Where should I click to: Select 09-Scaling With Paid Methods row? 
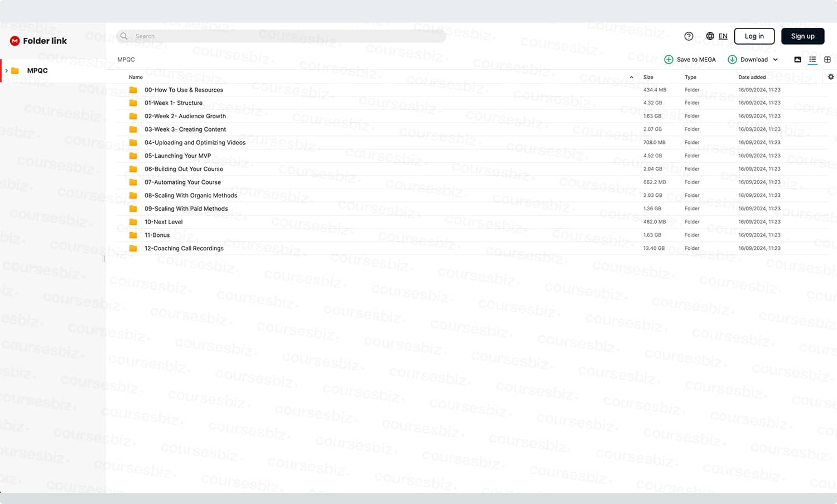pyautogui.click(x=472, y=209)
